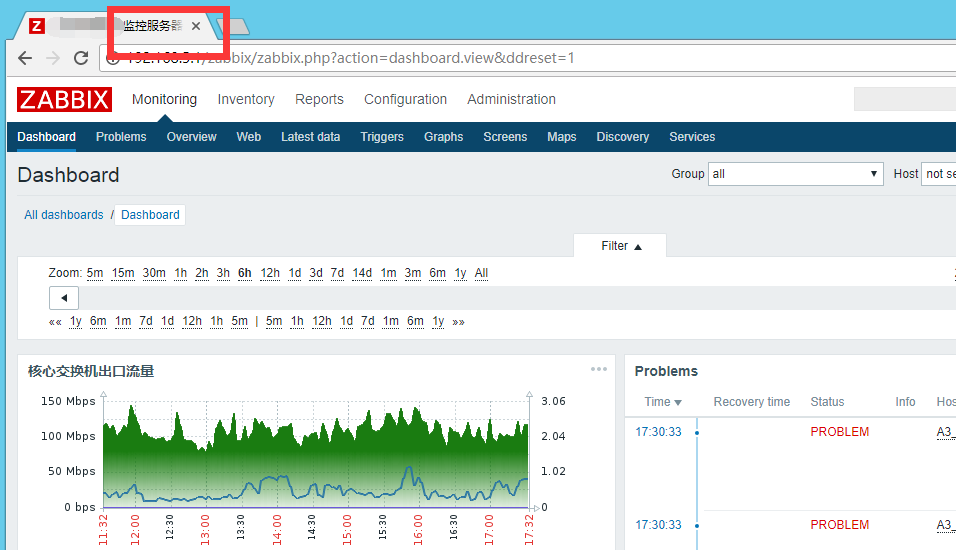
Task: Switch to the Triggers tab
Action: click(382, 137)
